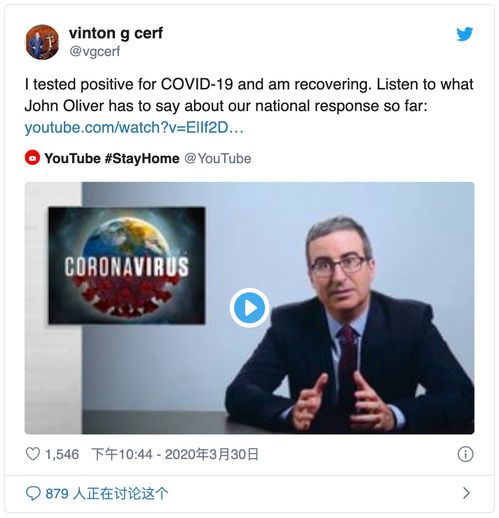Click the Coronavirus graphic in the video preview
The height and width of the screenshot is (518, 499).
click(127, 265)
